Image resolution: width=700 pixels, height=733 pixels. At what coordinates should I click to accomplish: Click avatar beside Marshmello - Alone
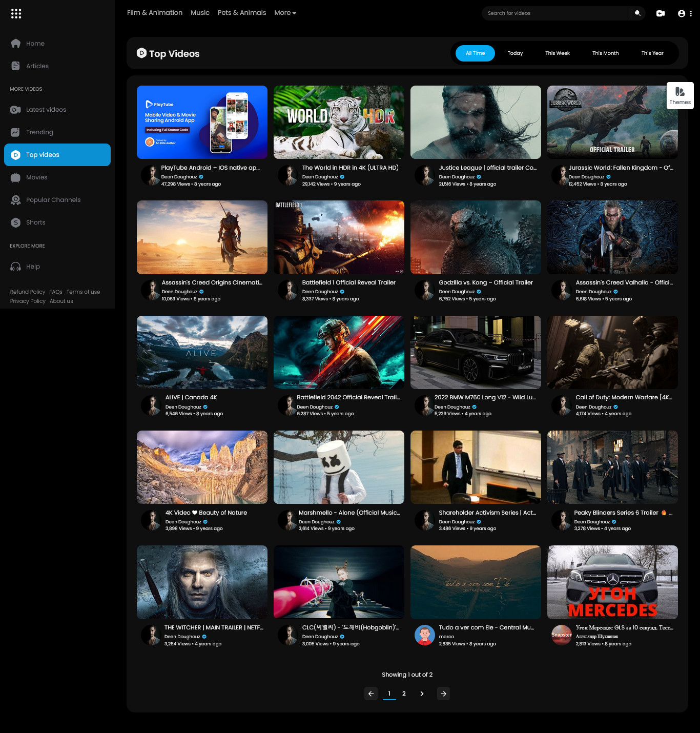coord(287,520)
